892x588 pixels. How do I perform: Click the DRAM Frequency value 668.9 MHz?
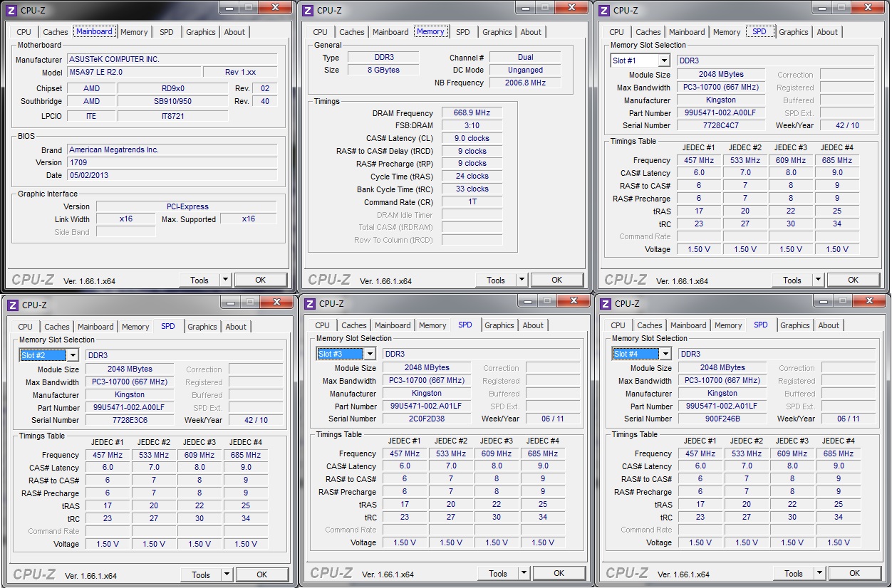tap(472, 113)
